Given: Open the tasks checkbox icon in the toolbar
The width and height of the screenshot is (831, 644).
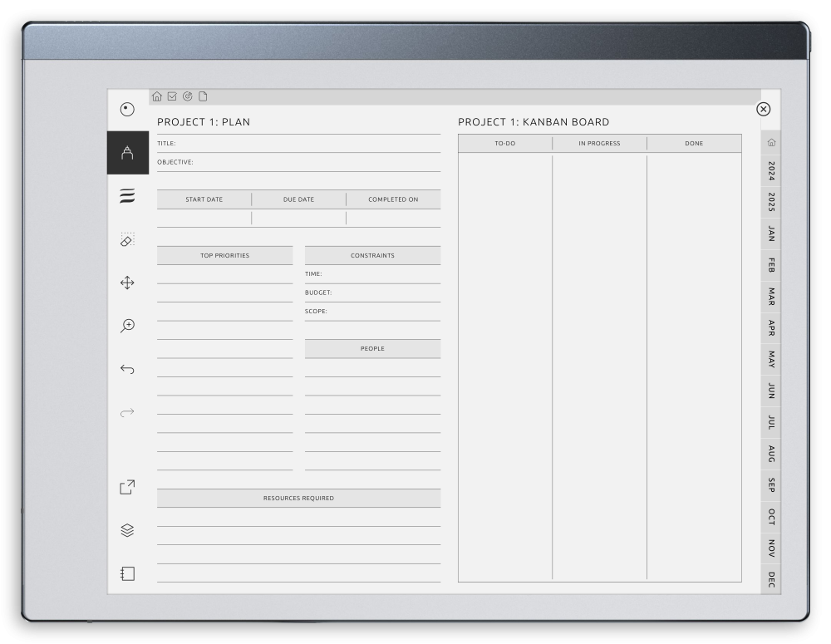Looking at the screenshot, I should tap(171, 96).
